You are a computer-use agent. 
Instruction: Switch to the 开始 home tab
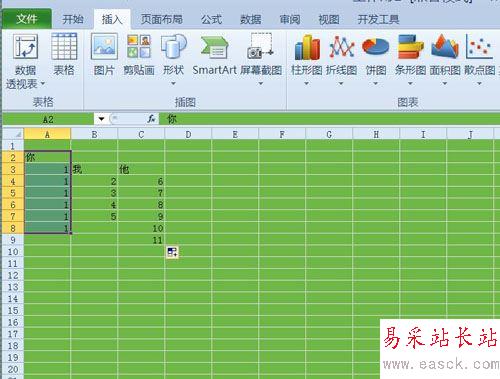(x=73, y=19)
